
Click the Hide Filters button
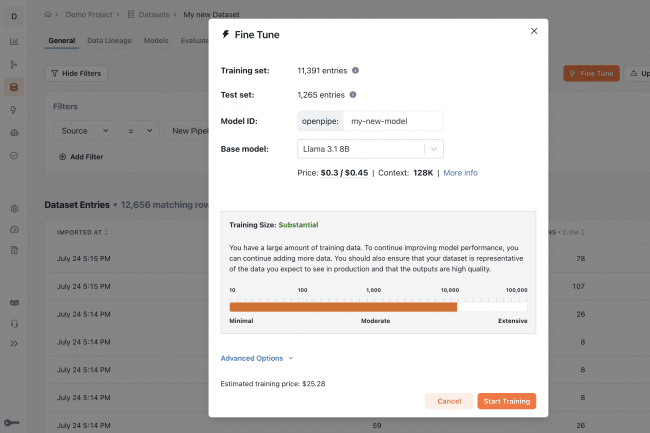tap(76, 73)
